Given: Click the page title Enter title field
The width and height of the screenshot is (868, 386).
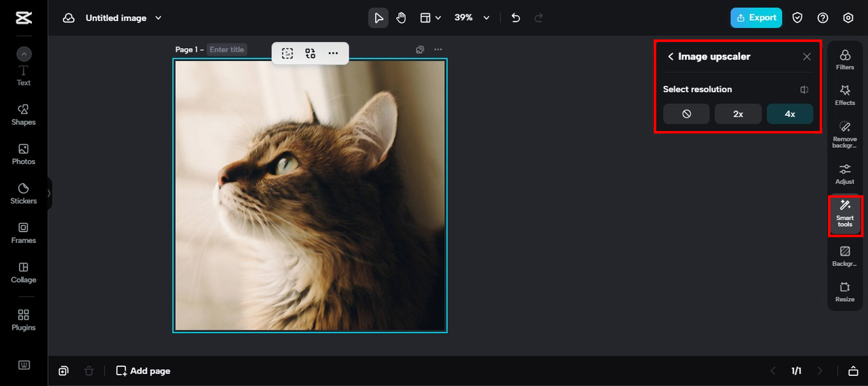Looking at the screenshot, I should pos(227,50).
